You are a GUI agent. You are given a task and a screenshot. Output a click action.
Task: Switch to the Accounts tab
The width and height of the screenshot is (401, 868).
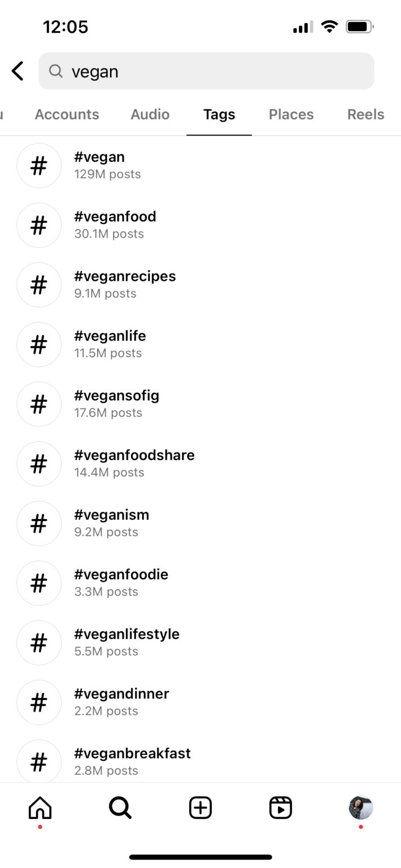(x=67, y=114)
